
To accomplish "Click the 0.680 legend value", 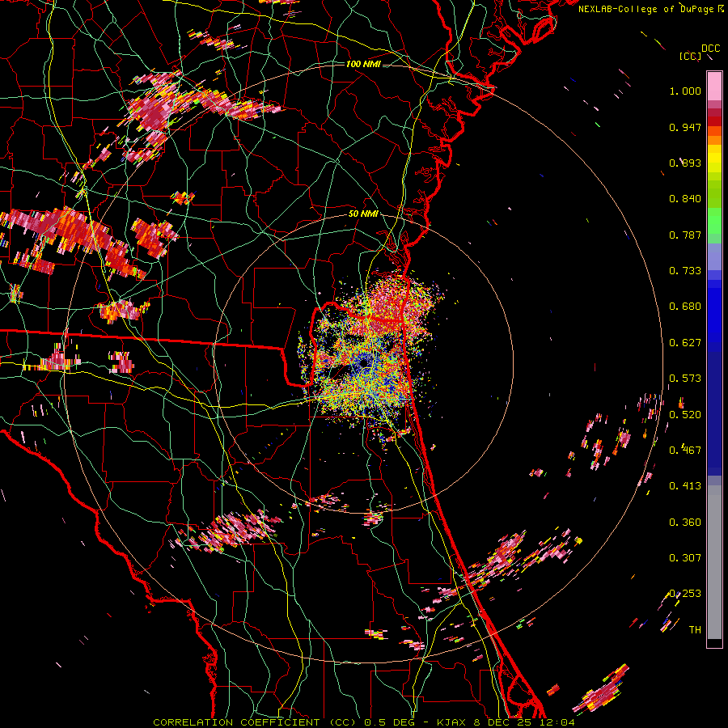I will pyautogui.click(x=685, y=307).
